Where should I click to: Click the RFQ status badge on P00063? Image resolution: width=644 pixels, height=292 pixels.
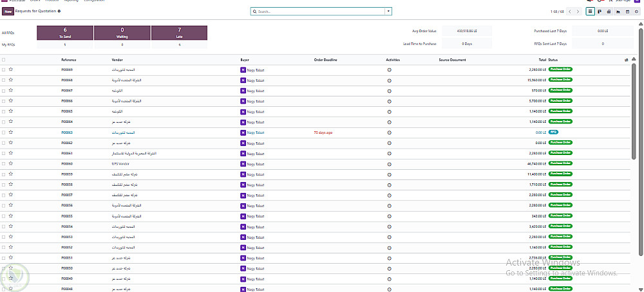(x=553, y=132)
